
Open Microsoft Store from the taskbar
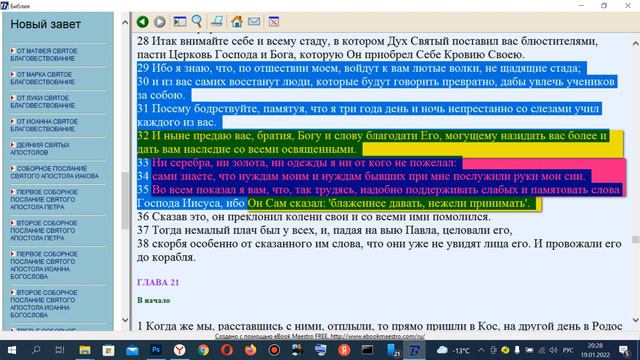108,350
